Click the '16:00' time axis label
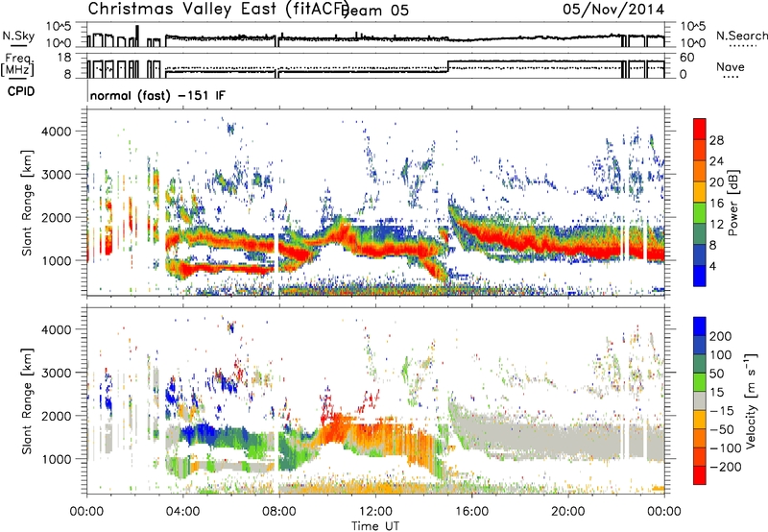 pos(471,512)
